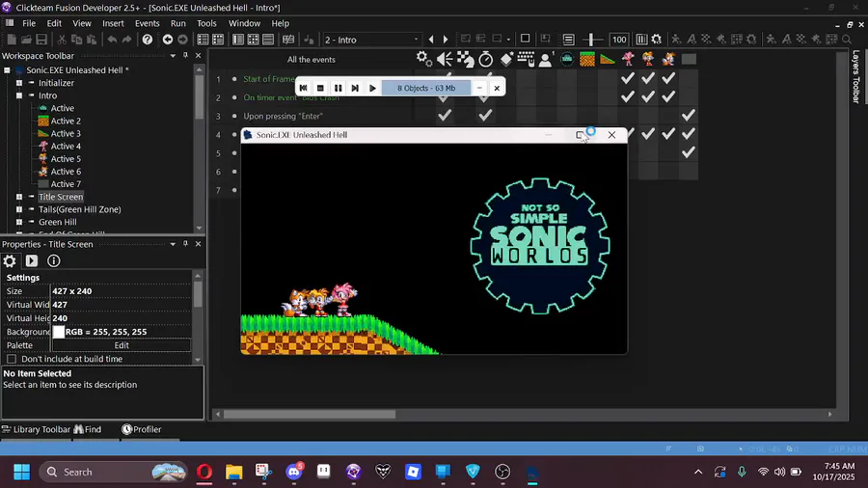Image resolution: width=868 pixels, height=488 pixels.
Task: Rewind the running preview to start
Action: pyautogui.click(x=303, y=88)
